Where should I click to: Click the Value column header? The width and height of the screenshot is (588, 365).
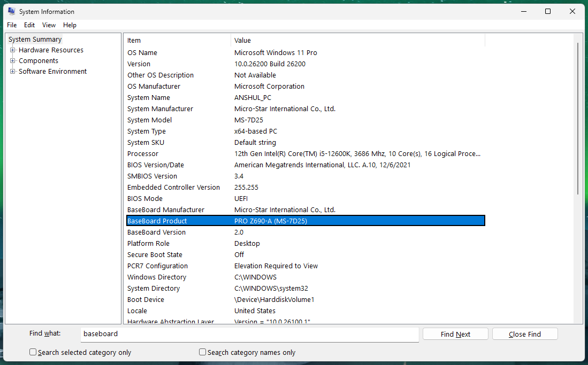pyautogui.click(x=358, y=40)
